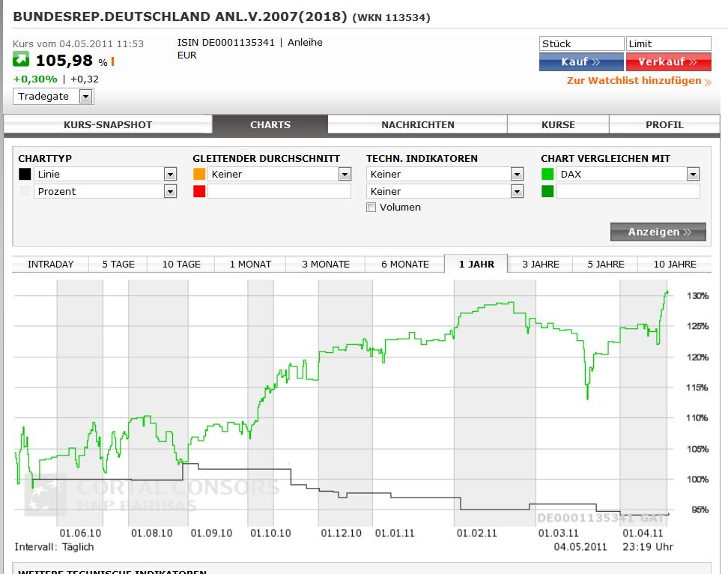The image size is (728, 574).
Task: Click the orange moving average color swatch
Action: (199, 174)
